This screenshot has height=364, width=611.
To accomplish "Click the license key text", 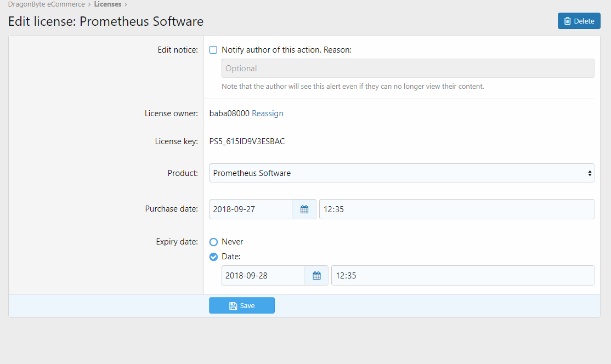I will pos(247,141).
